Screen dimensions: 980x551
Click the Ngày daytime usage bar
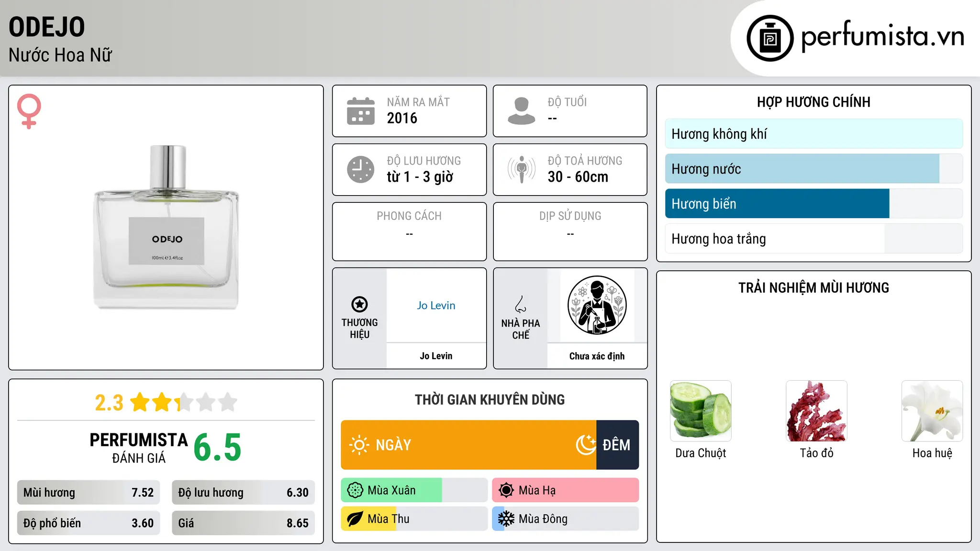pos(468,445)
